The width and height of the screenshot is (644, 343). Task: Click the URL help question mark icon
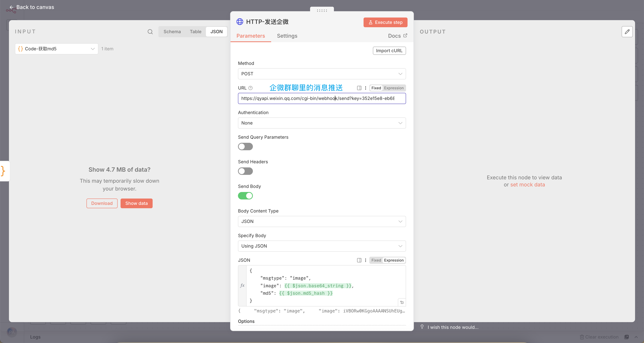click(250, 88)
